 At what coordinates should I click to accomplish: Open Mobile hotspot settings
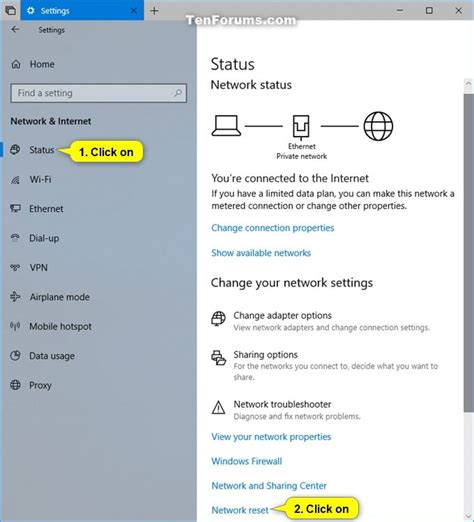pos(60,326)
